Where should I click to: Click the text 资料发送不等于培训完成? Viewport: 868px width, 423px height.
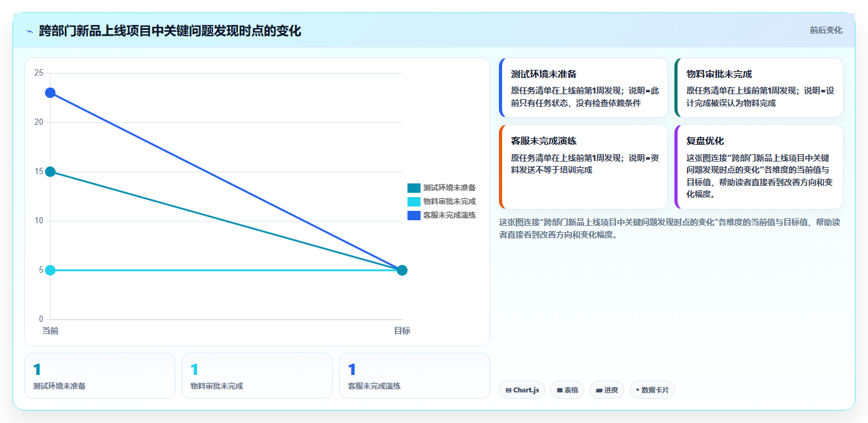tap(584, 164)
